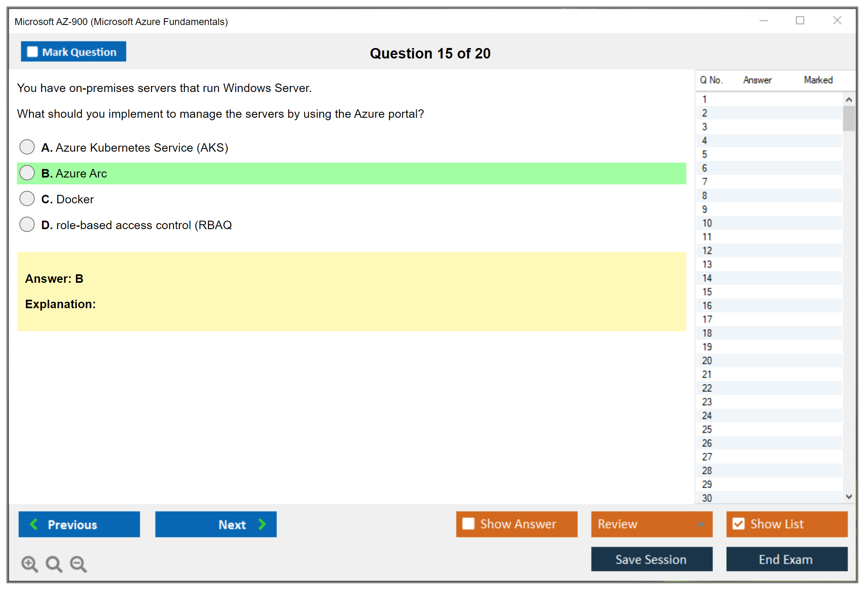Viewport: 868px width, 593px height.
Task: Select option B Azure Arc
Action: [x=27, y=173]
